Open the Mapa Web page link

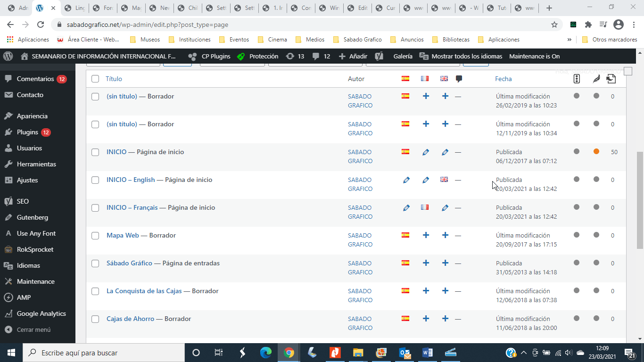point(123,235)
